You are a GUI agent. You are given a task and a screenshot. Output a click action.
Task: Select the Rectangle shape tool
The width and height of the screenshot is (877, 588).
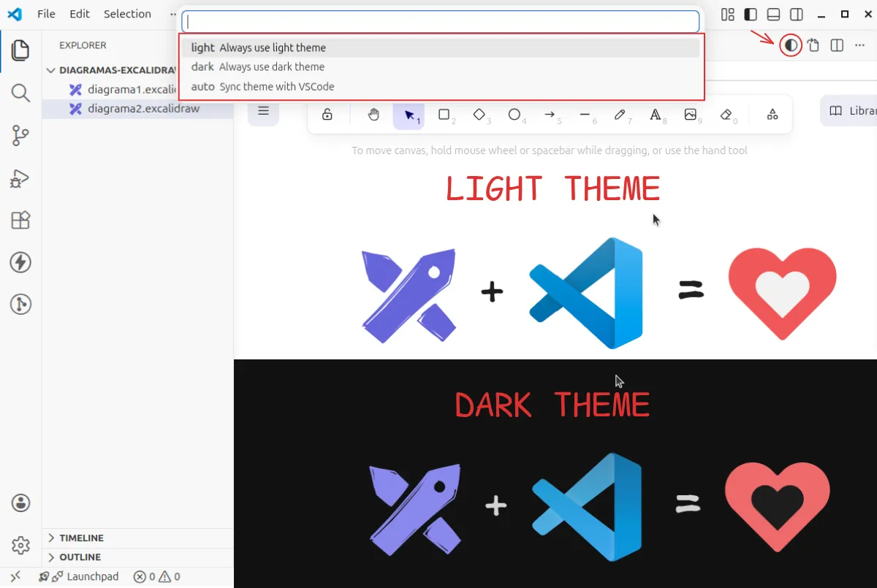444,115
